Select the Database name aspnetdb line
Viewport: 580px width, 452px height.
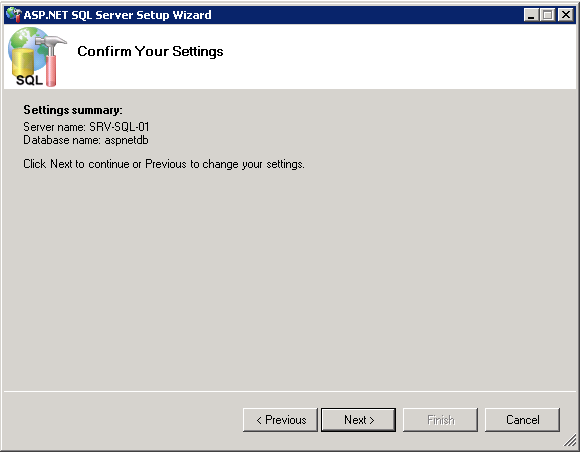tap(86, 140)
